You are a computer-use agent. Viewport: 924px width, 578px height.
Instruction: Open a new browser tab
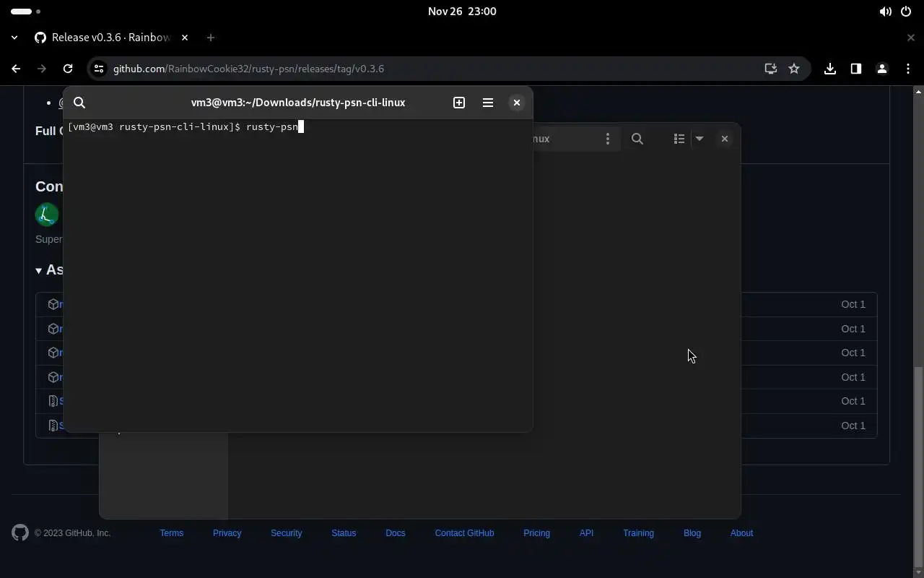211,38
